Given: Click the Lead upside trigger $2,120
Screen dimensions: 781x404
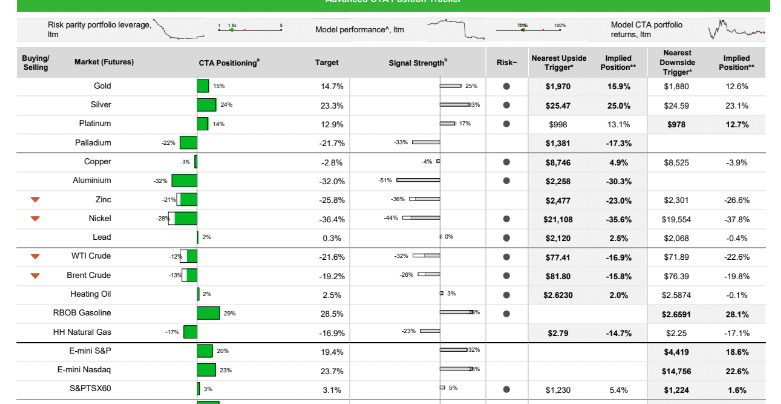Looking at the screenshot, I should point(558,238).
